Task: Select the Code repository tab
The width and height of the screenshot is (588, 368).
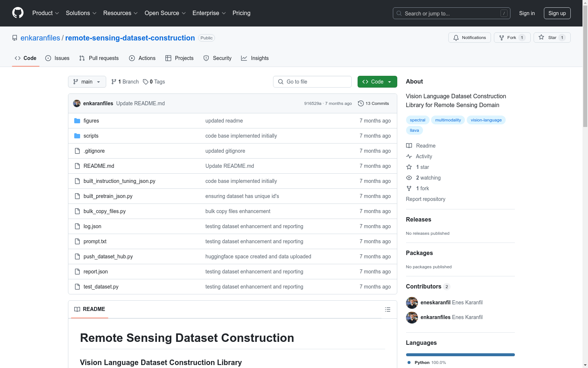Action: pos(26,58)
